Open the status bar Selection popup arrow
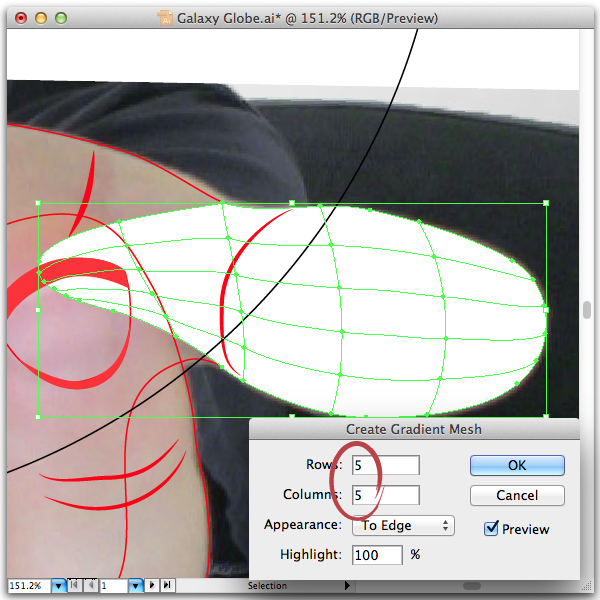This screenshot has width=600, height=600. pos(347,585)
